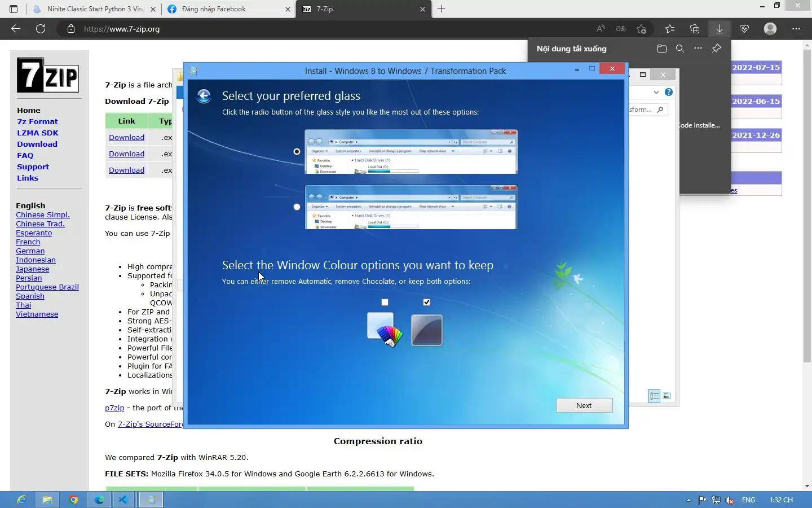Open browser essentials heart icon
The width and height of the screenshot is (812, 508).
click(744, 29)
